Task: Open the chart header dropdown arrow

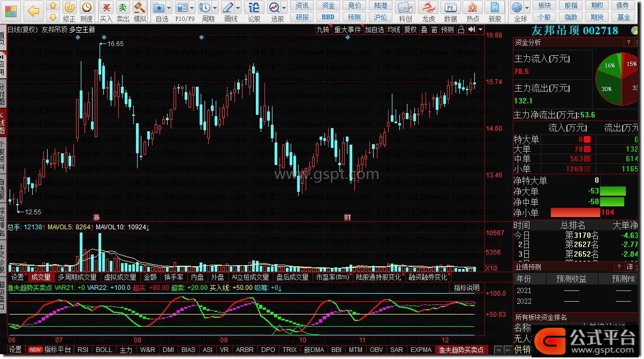Action: tap(481, 29)
